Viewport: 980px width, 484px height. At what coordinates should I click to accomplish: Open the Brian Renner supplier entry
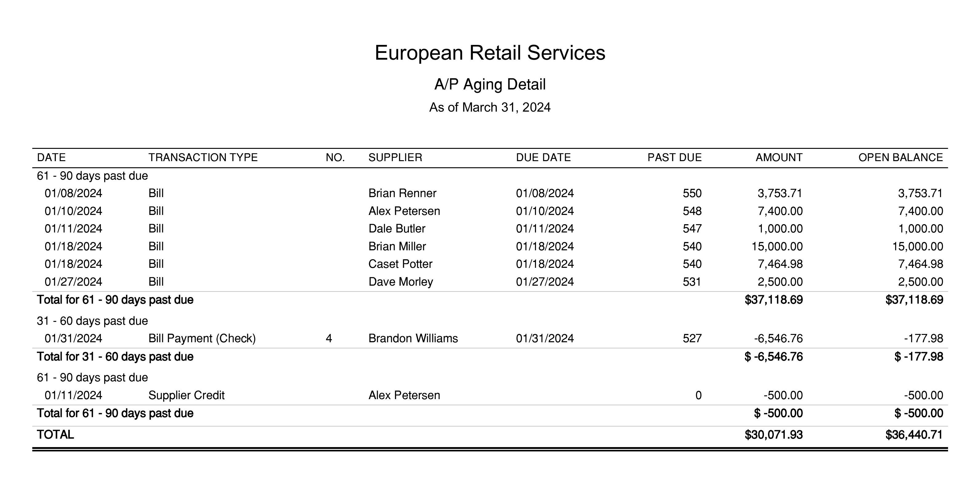[402, 193]
